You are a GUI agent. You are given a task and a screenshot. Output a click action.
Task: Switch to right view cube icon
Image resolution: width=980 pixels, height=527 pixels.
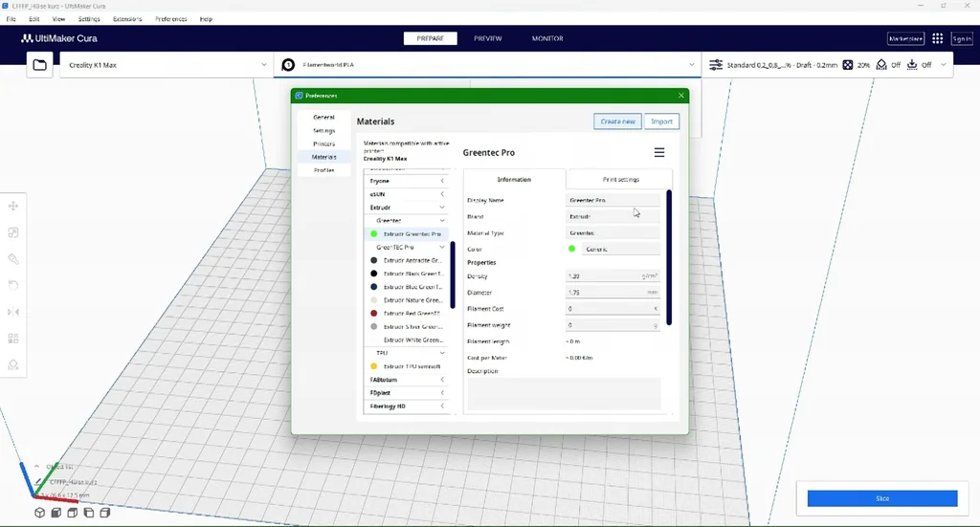(105, 513)
